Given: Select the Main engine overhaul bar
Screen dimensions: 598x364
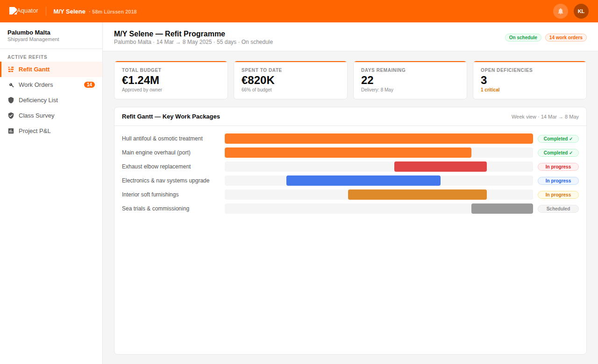Looking at the screenshot, I should pos(348,153).
